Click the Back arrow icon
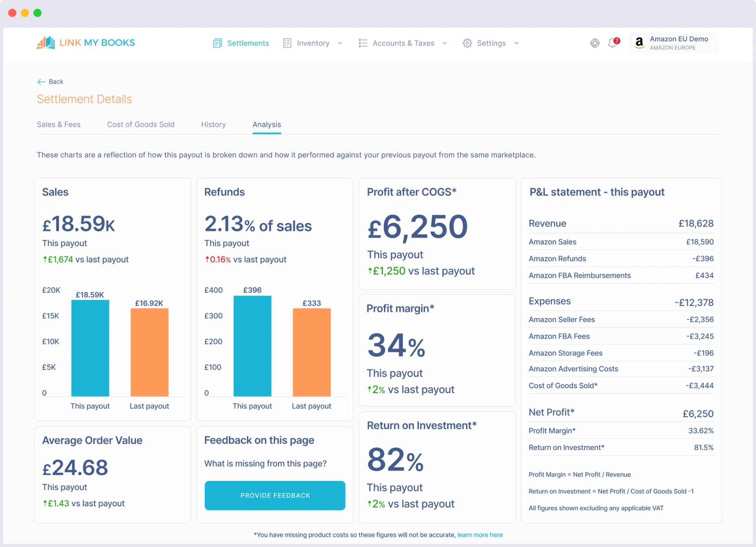The width and height of the screenshot is (756, 547). [x=41, y=82]
